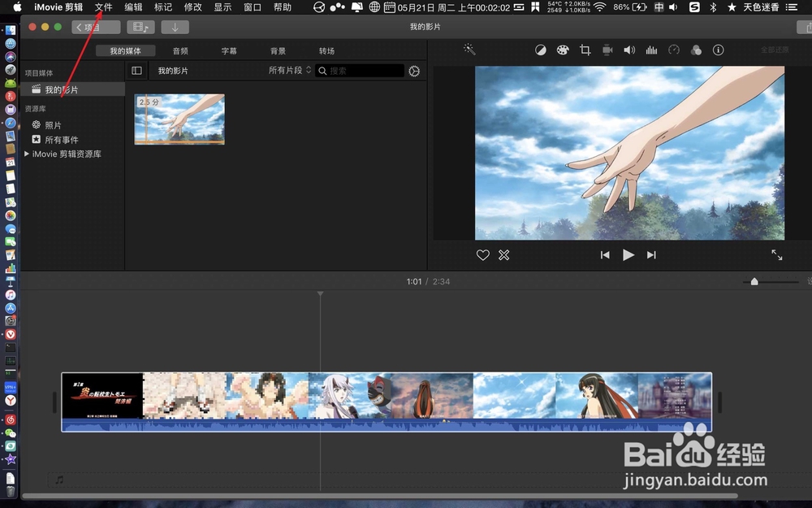The image size is (812, 508).
Task: Switch to the 音频 tab
Action: [x=180, y=50]
